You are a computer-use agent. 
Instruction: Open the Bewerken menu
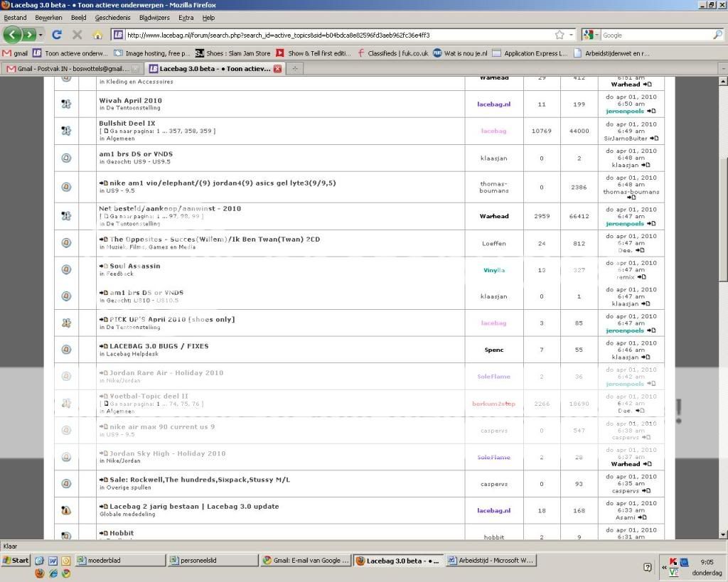click(x=48, y=18)
